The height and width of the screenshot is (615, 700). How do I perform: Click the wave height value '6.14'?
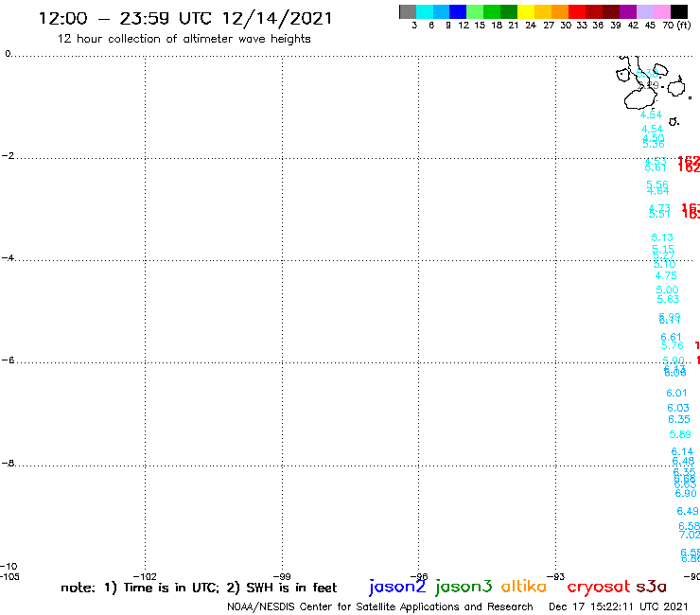coord(683,451)
